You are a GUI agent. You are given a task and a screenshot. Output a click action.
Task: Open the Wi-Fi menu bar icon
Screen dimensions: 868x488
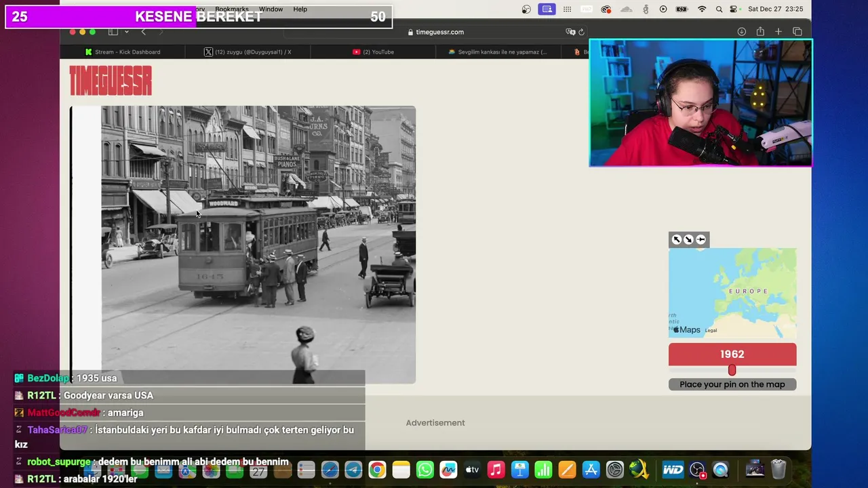702,9
